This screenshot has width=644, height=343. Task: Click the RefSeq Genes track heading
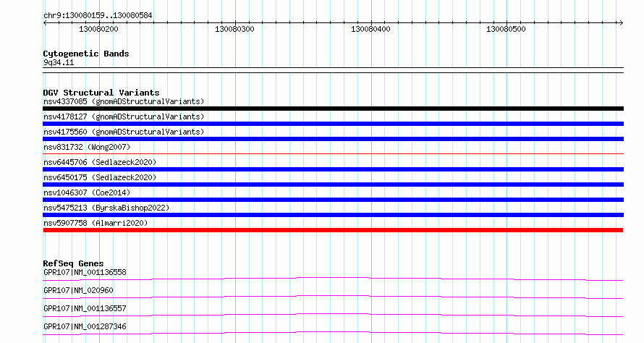pos(73,263)
